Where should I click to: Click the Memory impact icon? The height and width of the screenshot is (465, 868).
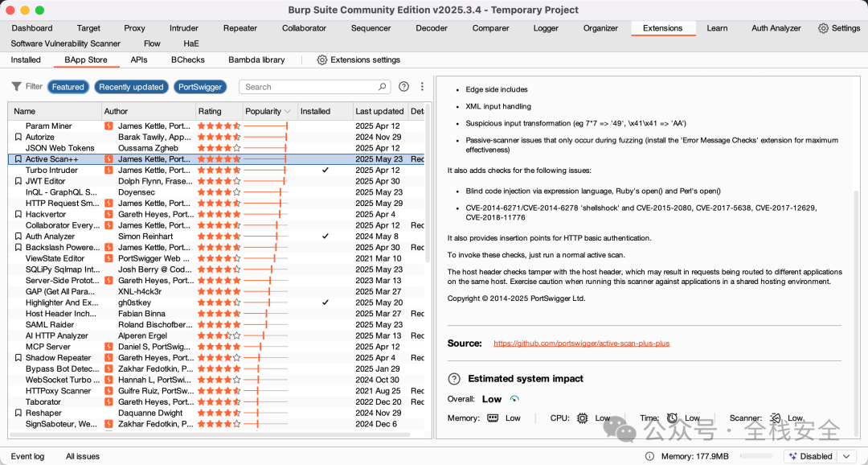[x=492, y=418]
